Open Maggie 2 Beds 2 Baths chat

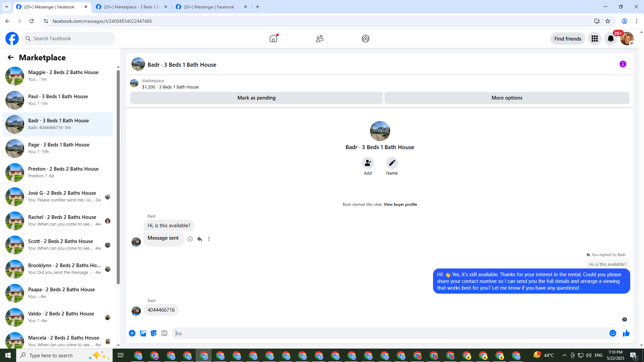click(58, 76)
